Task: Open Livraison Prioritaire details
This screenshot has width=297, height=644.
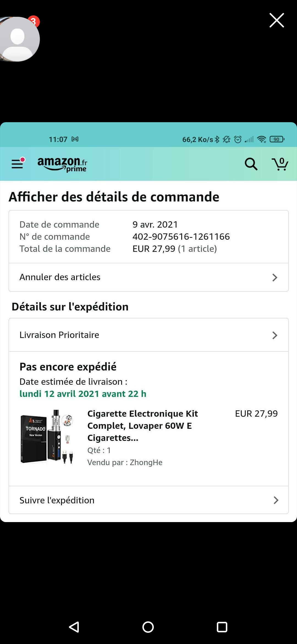Action: coord(59,335)
